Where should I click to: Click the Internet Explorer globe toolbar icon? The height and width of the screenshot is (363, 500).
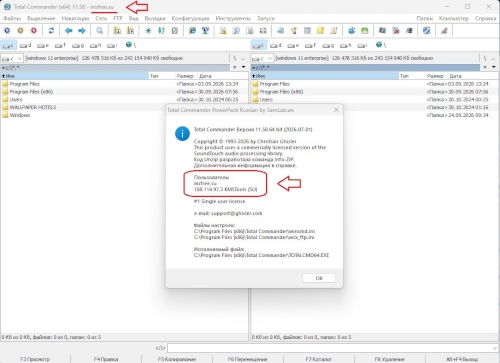[x=192, y=31]
